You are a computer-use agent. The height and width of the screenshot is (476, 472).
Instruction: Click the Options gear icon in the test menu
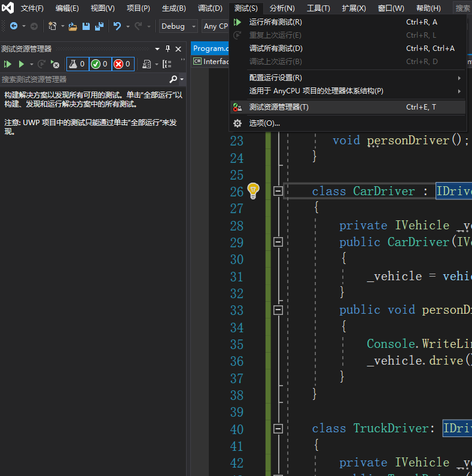tap(237, 123)
